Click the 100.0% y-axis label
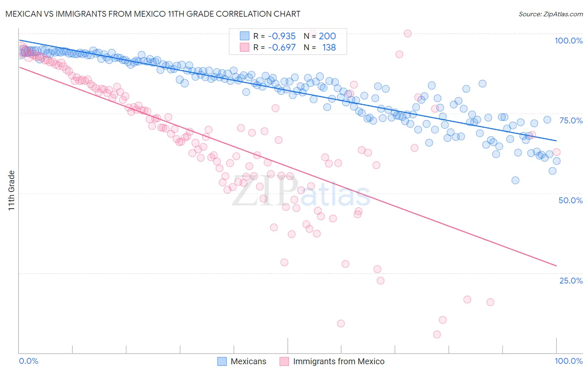 [568, 41]
